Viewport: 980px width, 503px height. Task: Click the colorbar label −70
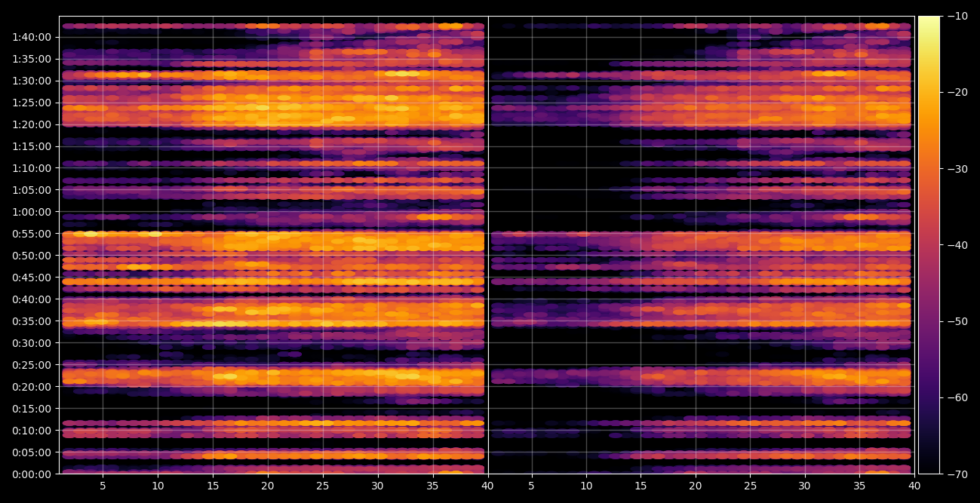958,474
